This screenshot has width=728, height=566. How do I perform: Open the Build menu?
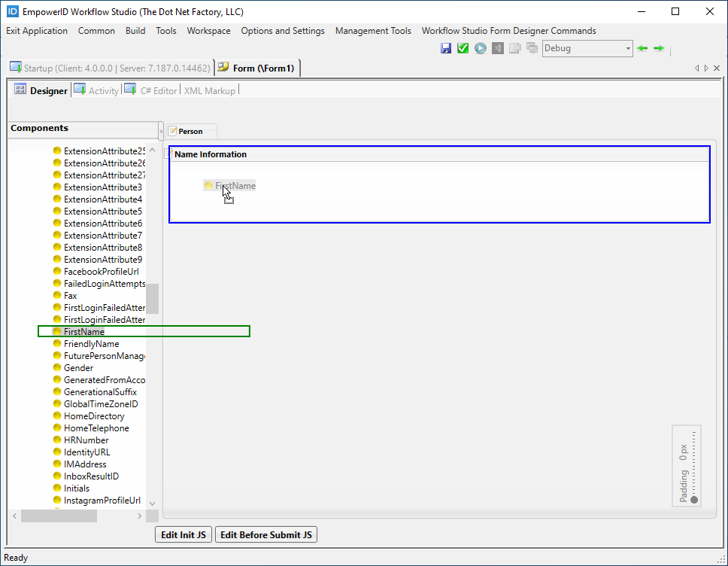click(x=135, y=31)
